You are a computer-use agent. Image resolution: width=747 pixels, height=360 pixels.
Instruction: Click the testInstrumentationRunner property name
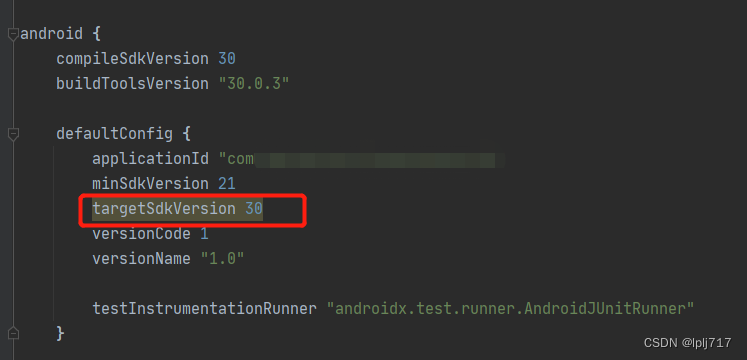coord(204,309)
